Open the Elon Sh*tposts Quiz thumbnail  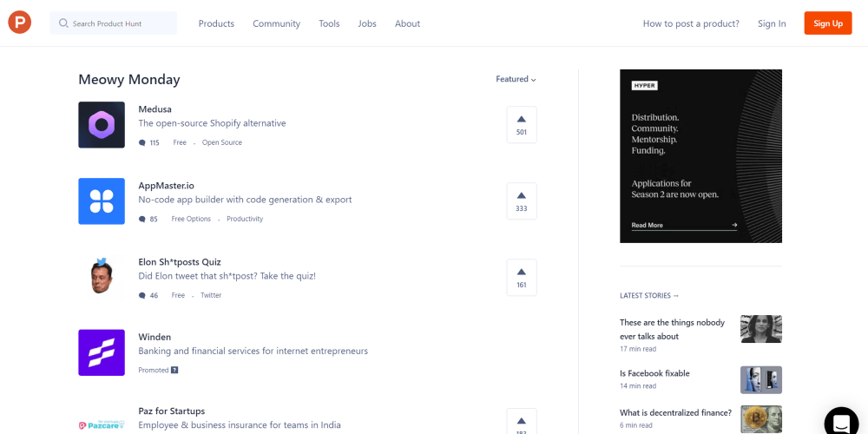click(x=102, y=278)
